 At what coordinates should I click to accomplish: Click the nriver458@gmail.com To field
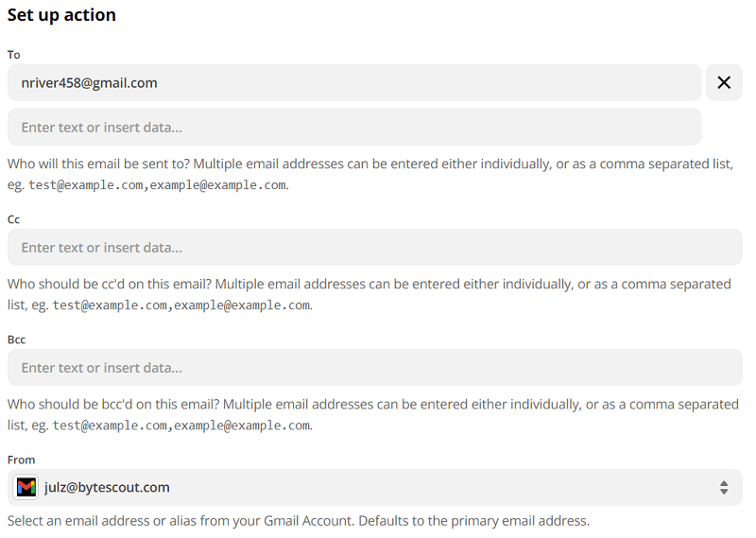tap(354, 82)
